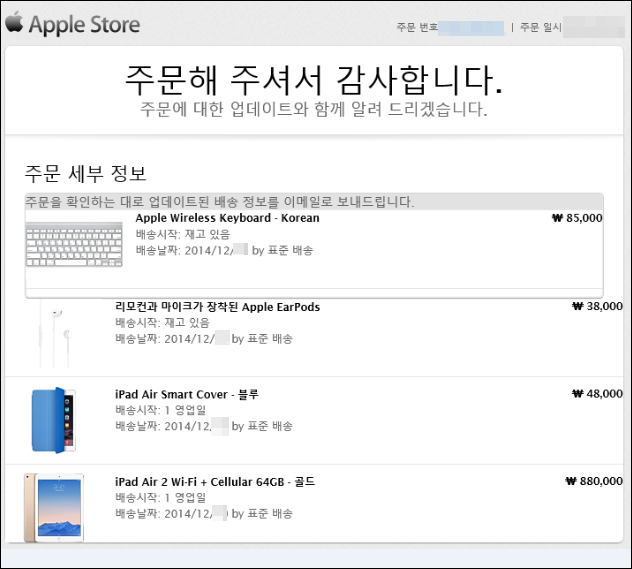Screen dimensions: 632x569
Task: Click the 주문해 주셔서 감사합니다 heading
Action: pos(314,80)
